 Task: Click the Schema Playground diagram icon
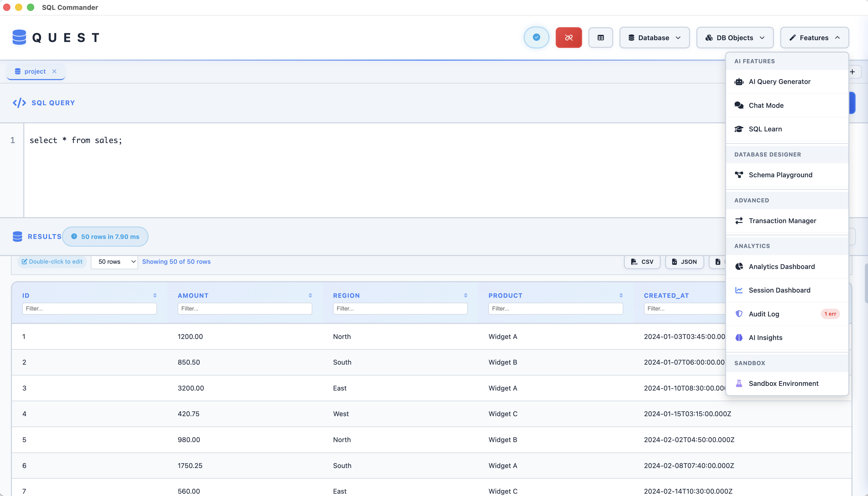point(739,175)
